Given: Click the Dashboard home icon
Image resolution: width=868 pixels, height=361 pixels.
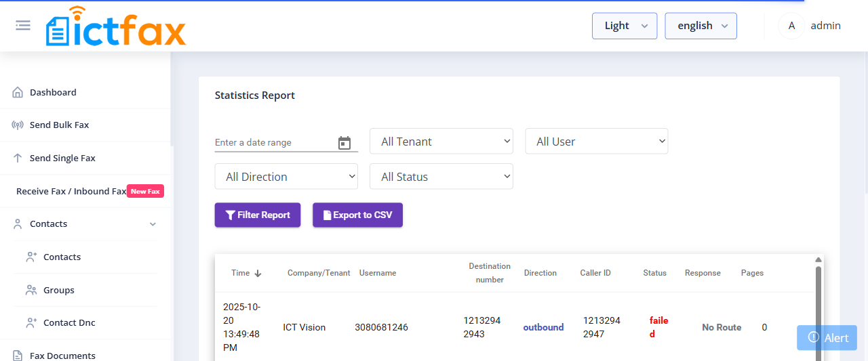Looking at the screenshot, I should (18, 92).
